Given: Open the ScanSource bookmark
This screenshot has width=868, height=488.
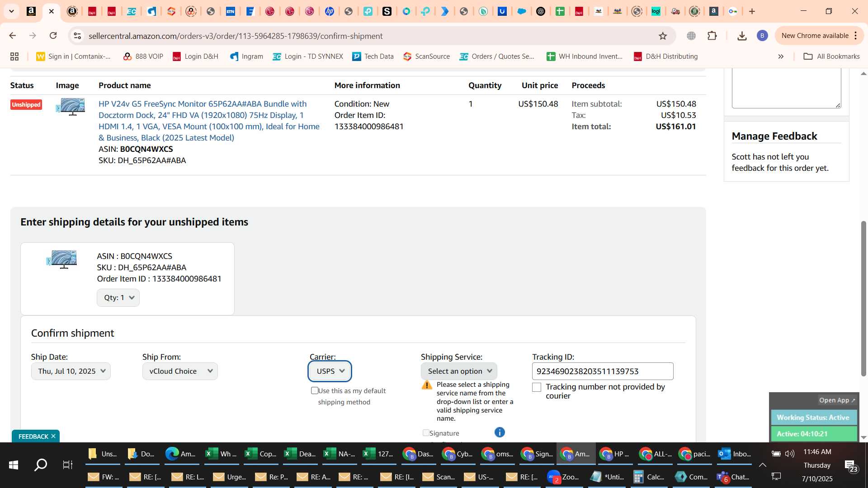Looking at the screenshot, I should tap(426, 56).
